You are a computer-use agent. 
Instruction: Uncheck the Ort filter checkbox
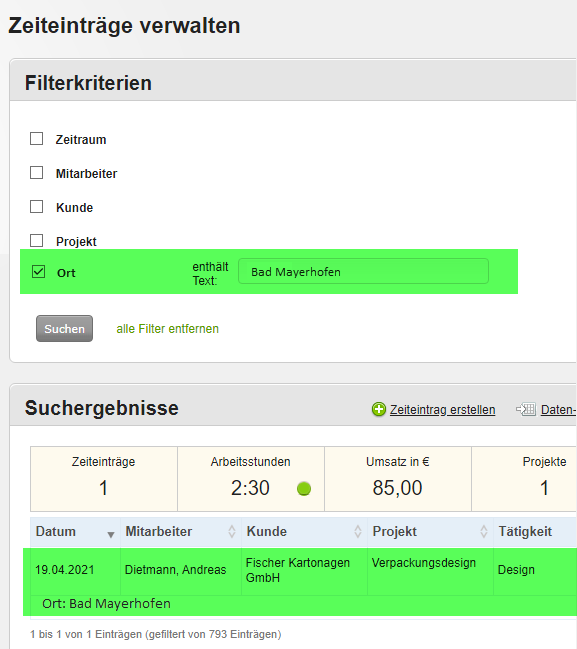click(38, 272)
